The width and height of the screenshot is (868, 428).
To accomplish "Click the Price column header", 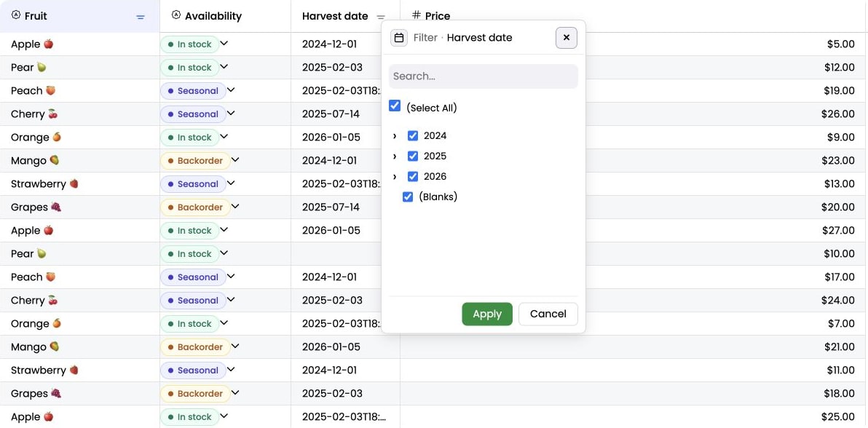I will click(634, 16).
